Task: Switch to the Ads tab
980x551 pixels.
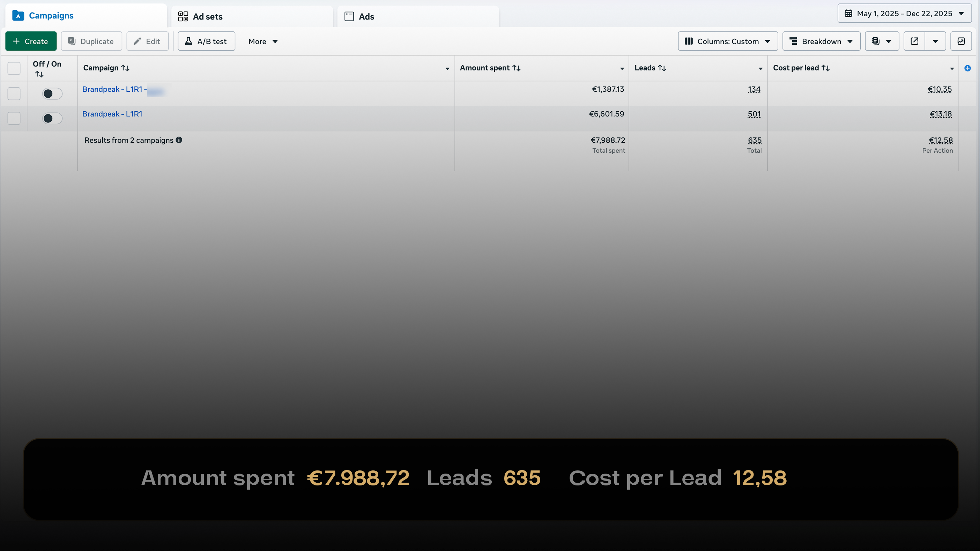Action: click(366, 16)
